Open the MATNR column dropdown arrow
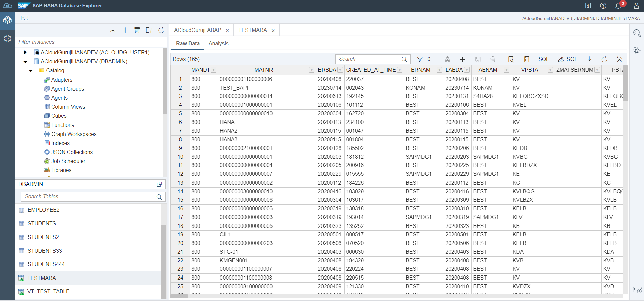 click(311, 70)
